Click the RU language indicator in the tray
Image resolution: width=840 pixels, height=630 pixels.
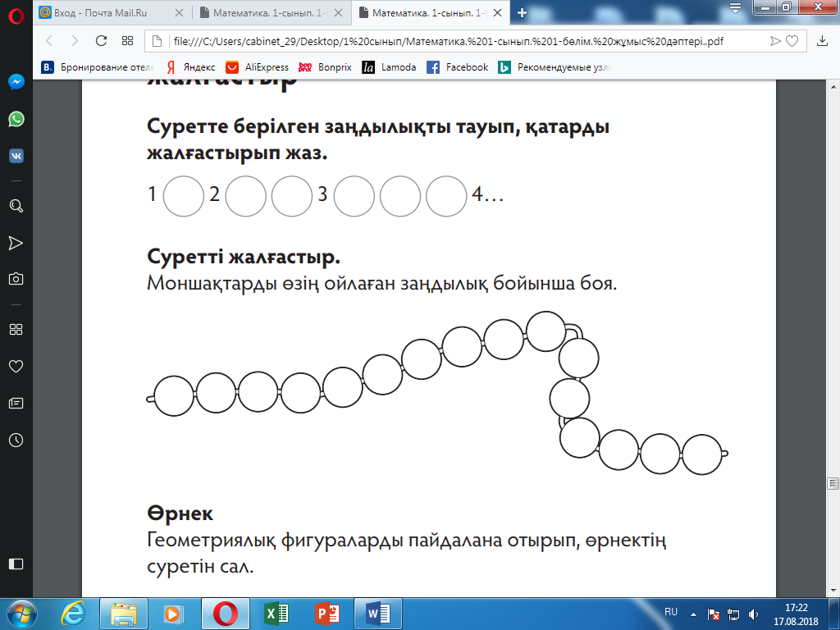coord(671,612)
